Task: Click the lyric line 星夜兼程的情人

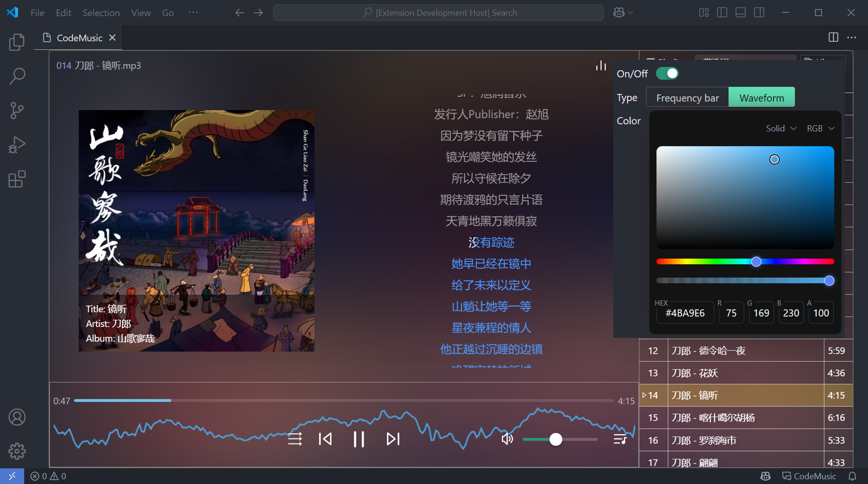Action: [491, 328]
